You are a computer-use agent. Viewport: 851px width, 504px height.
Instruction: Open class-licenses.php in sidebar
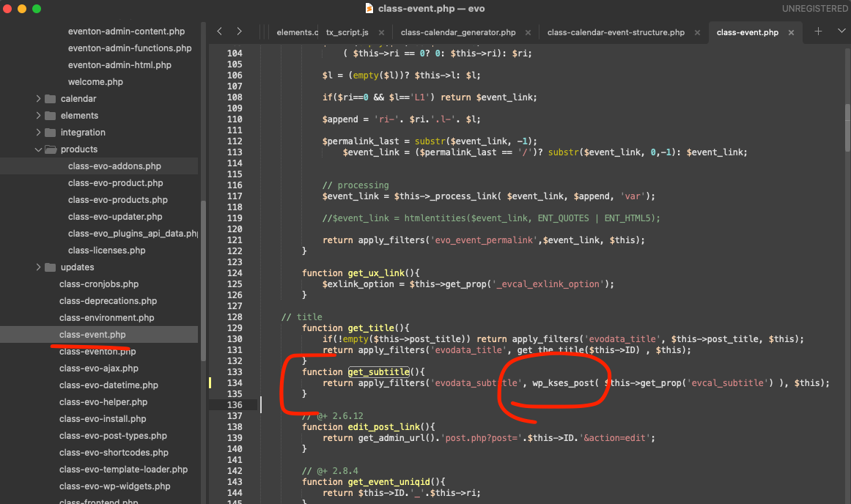click(106, 250)
